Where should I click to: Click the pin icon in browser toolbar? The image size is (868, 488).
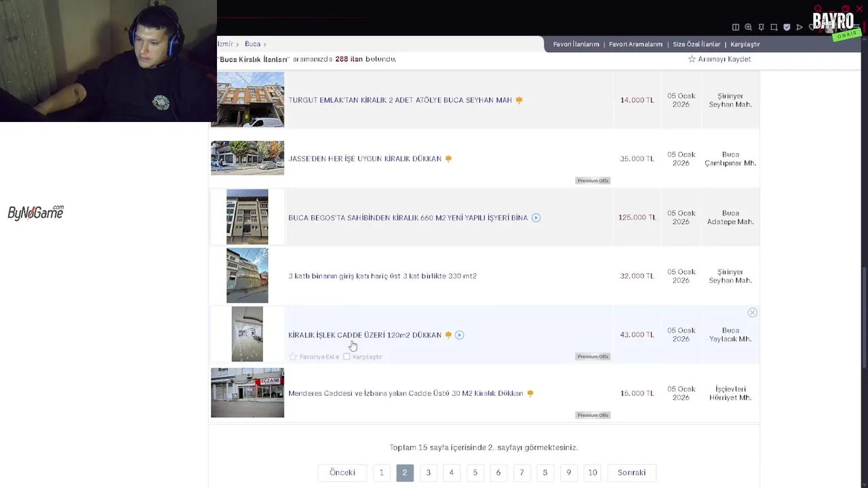(x=761, y=27)
